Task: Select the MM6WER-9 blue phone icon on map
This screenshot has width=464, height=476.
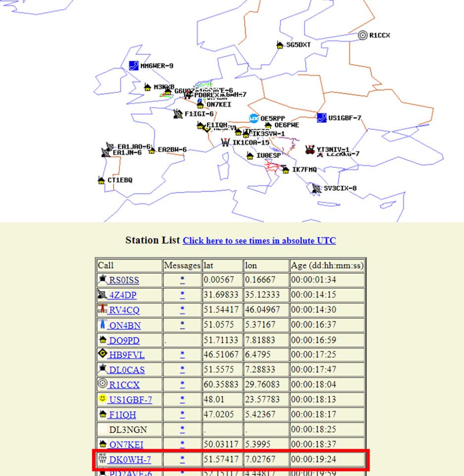Action: click(x=134, y=66)
